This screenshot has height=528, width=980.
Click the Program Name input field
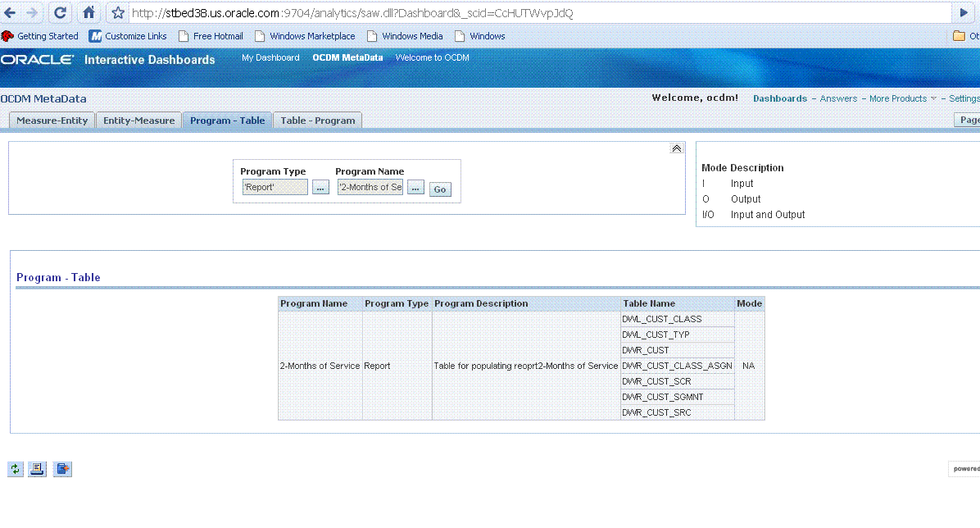click(370, 187)
